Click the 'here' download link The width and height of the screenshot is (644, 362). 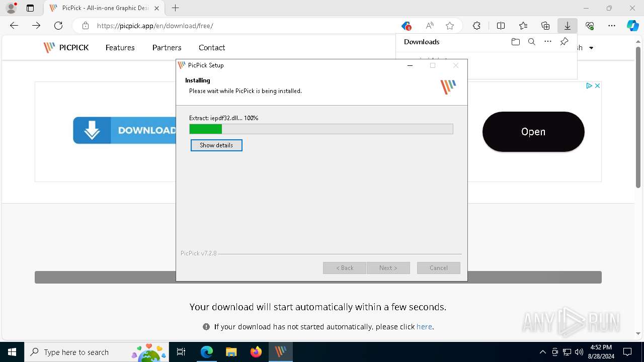point(424,327)
